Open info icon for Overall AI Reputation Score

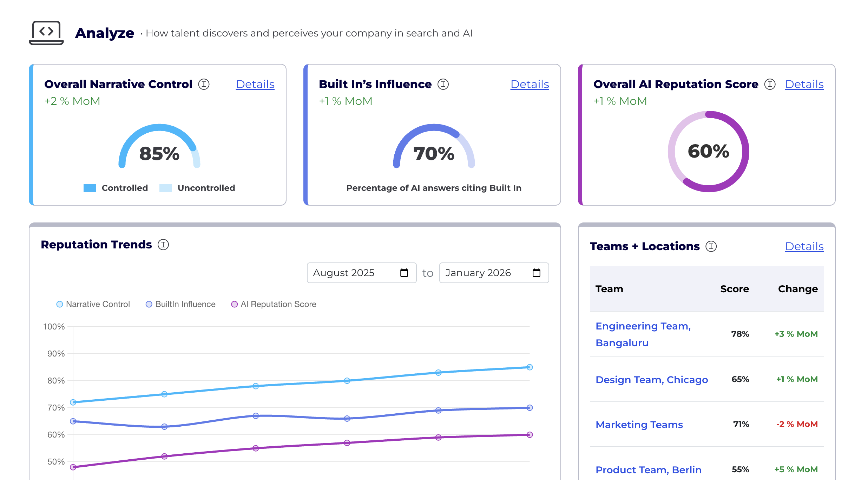point(770,84)
